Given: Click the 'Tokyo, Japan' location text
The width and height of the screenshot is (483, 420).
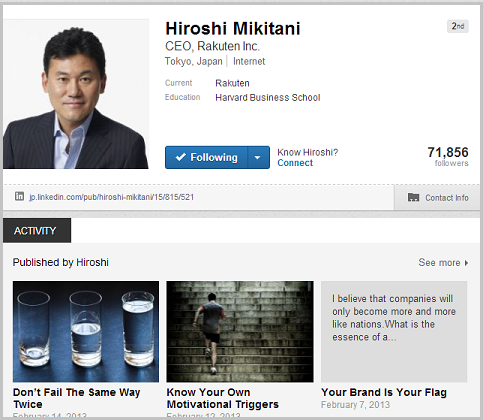Looking at the screenshot, I should (x=194, y=61).
